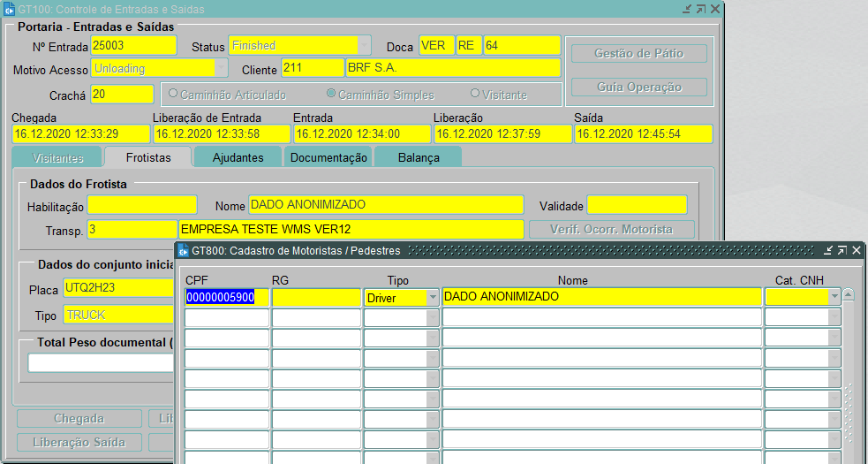Image resolution: width=868 pixels, height=464 pixels.
Task: Switch to the Ajudantes tab
Action: point(238,157)
